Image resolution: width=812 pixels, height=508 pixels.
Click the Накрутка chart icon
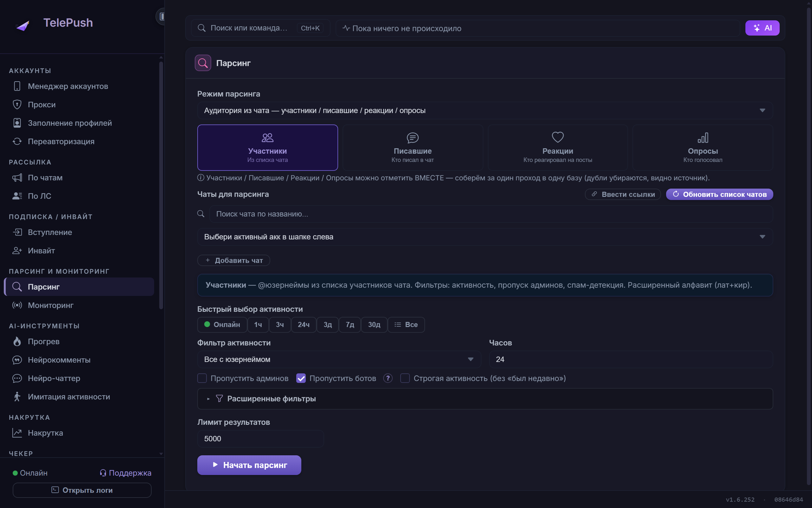pos(17,433)
